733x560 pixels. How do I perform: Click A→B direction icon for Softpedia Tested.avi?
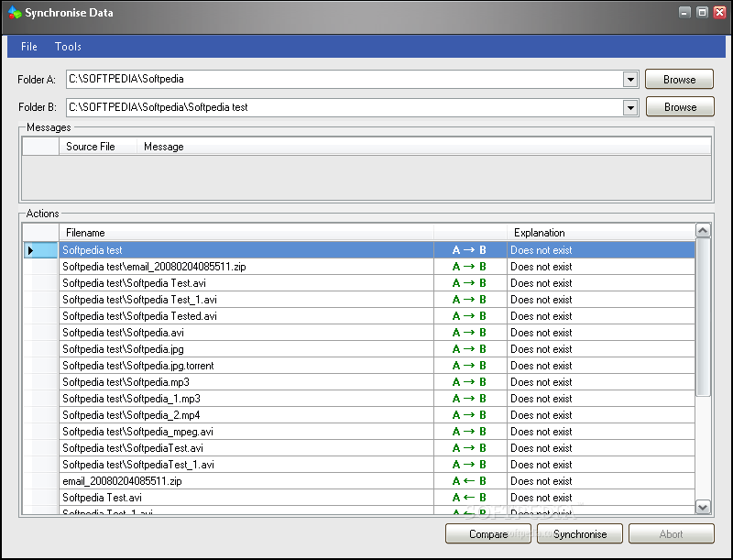(x=469, y=316)
